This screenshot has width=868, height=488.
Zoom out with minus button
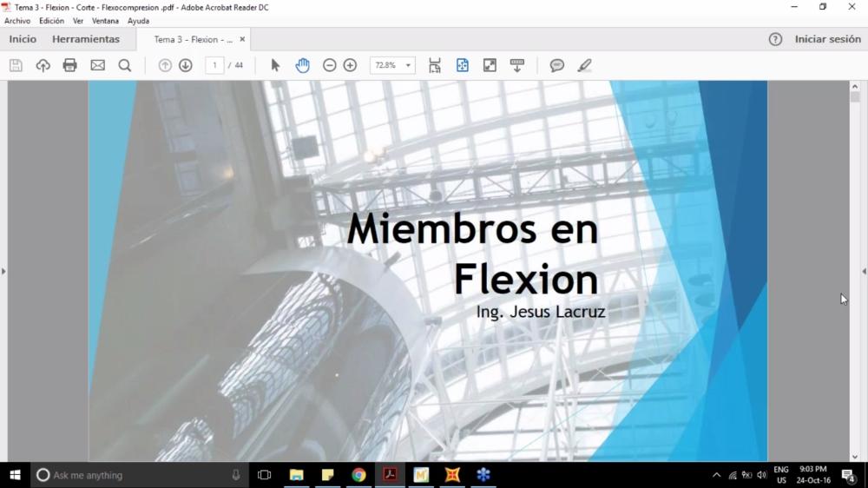[x=329, y=65]
